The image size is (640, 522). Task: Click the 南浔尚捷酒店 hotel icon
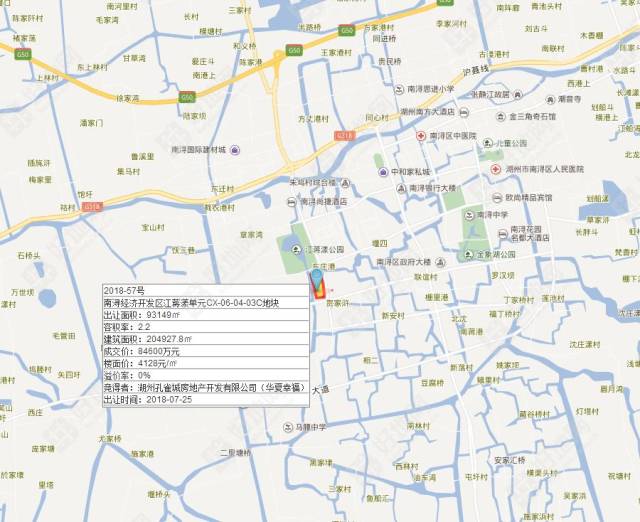pos(292,202)
